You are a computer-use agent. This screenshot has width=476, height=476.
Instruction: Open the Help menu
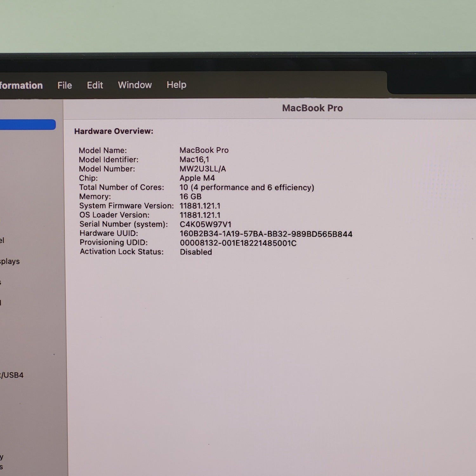176,85
